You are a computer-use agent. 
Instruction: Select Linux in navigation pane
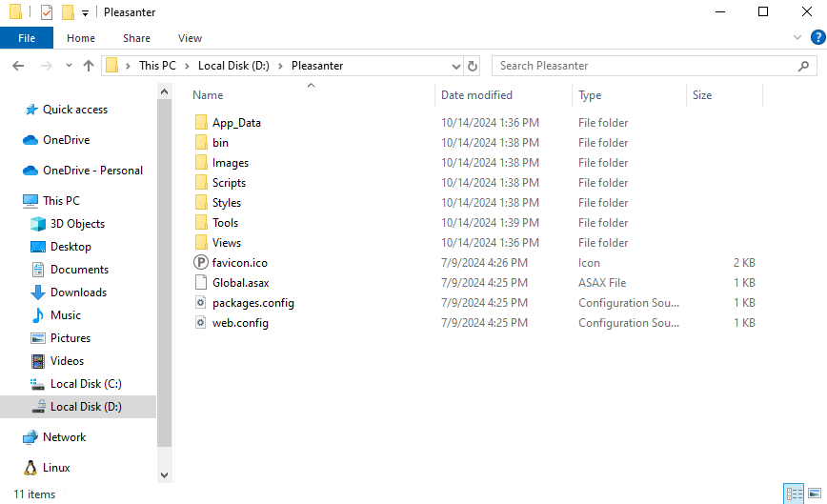coord(56,468)
